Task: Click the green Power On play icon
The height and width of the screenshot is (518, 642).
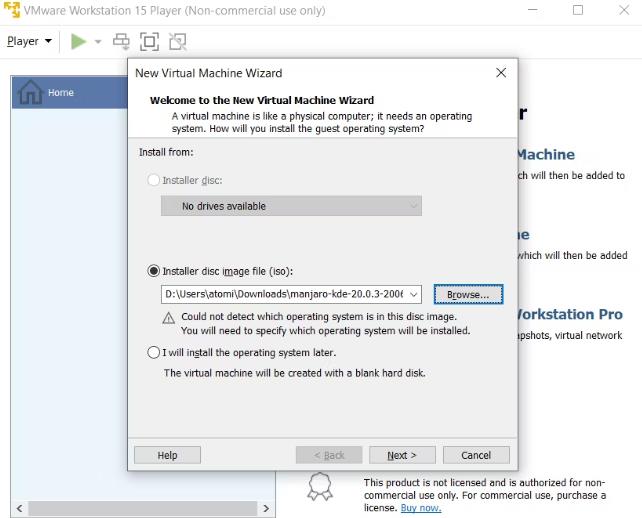Action: pyautogui.click(x=78, y=41)
